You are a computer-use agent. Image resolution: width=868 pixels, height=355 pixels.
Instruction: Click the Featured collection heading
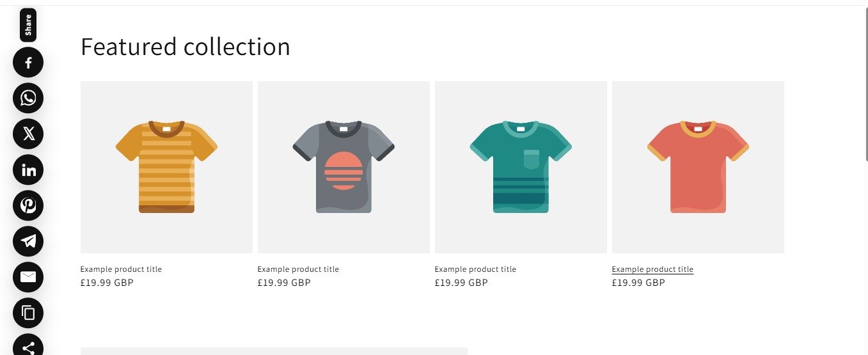tap(185, 47)
